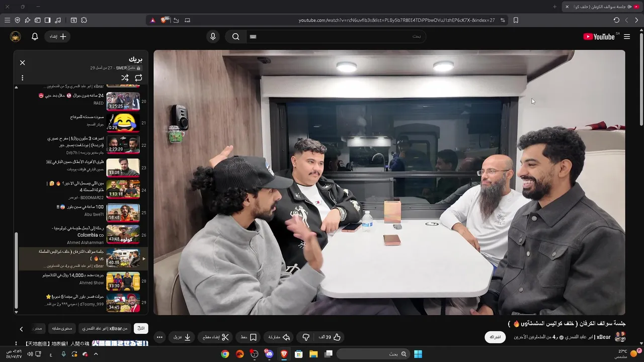Open the YouTube guide hamburger menu

pos(627,37)
